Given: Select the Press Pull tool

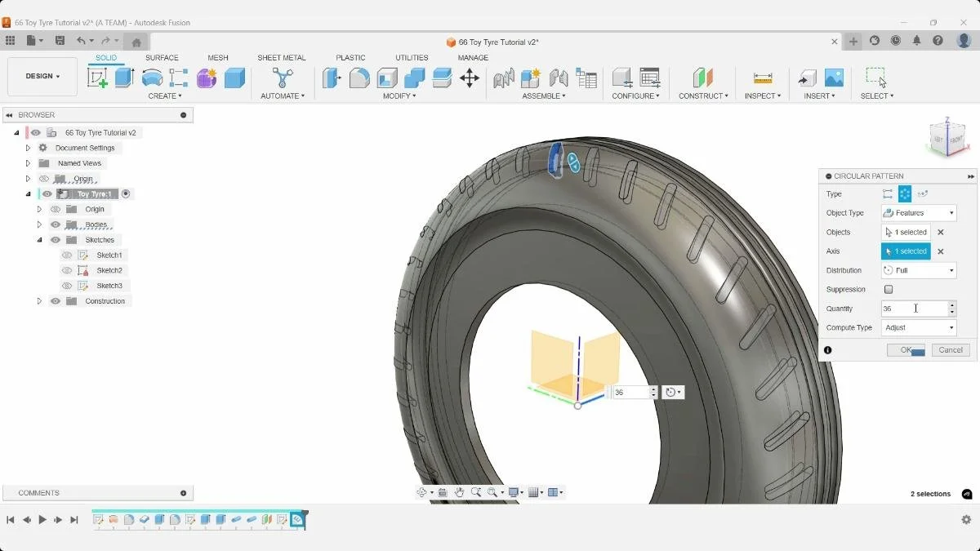Looking at the screenshot, I should (331, 78).
